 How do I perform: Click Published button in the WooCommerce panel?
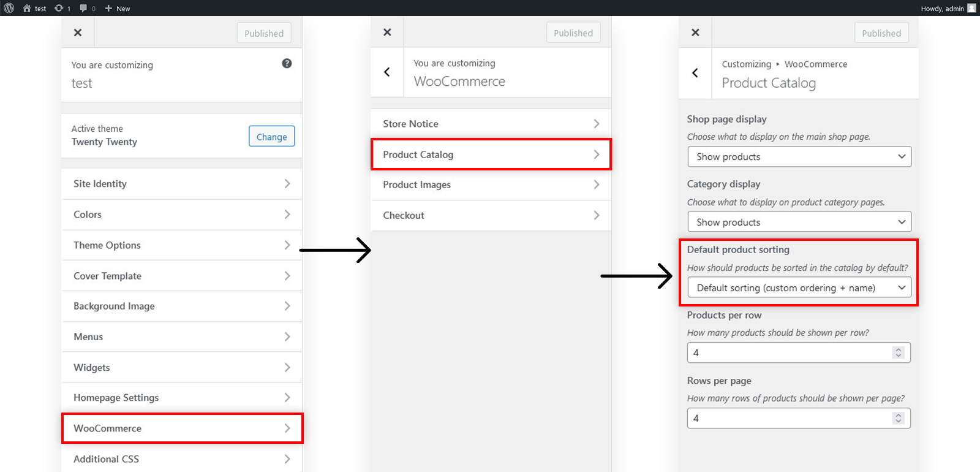[x=573, y=32]
